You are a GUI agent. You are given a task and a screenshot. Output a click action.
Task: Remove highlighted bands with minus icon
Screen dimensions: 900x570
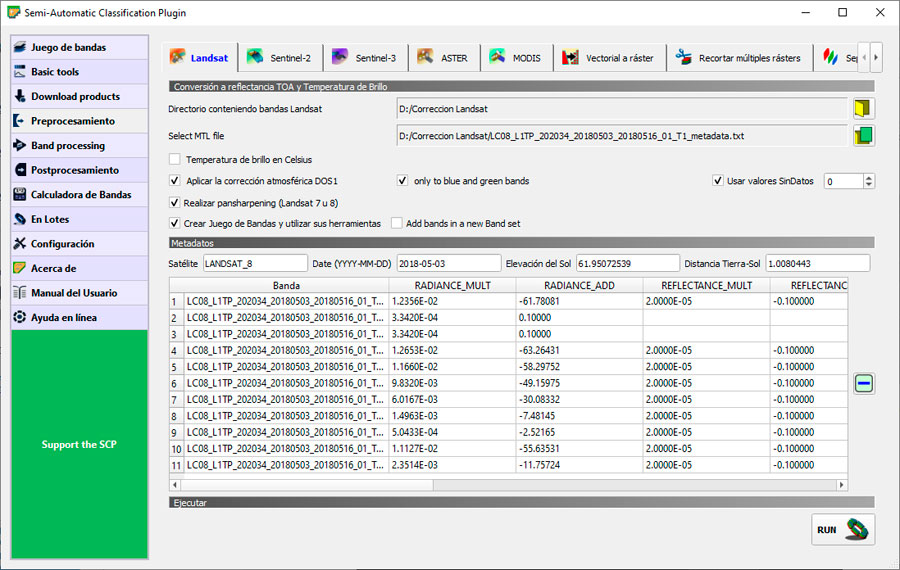coord(864,383)
